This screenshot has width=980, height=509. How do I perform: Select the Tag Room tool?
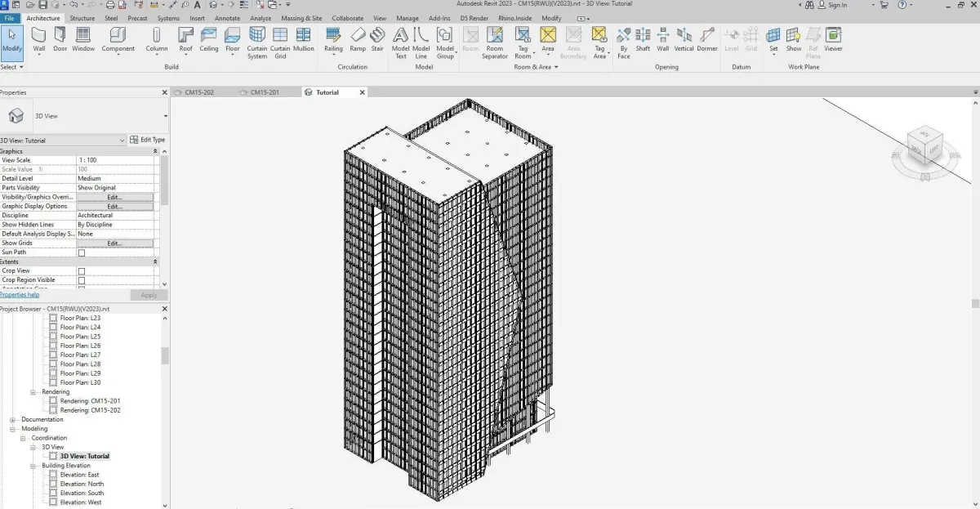[x=523, y=43]
